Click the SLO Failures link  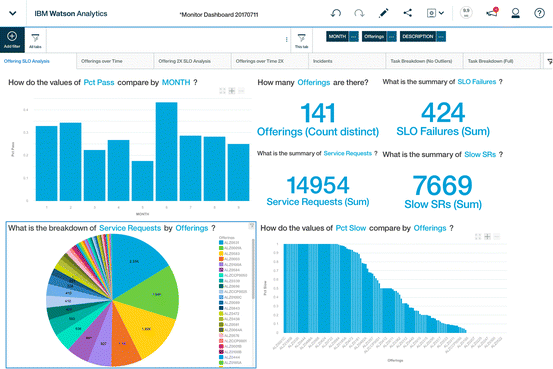476,82
